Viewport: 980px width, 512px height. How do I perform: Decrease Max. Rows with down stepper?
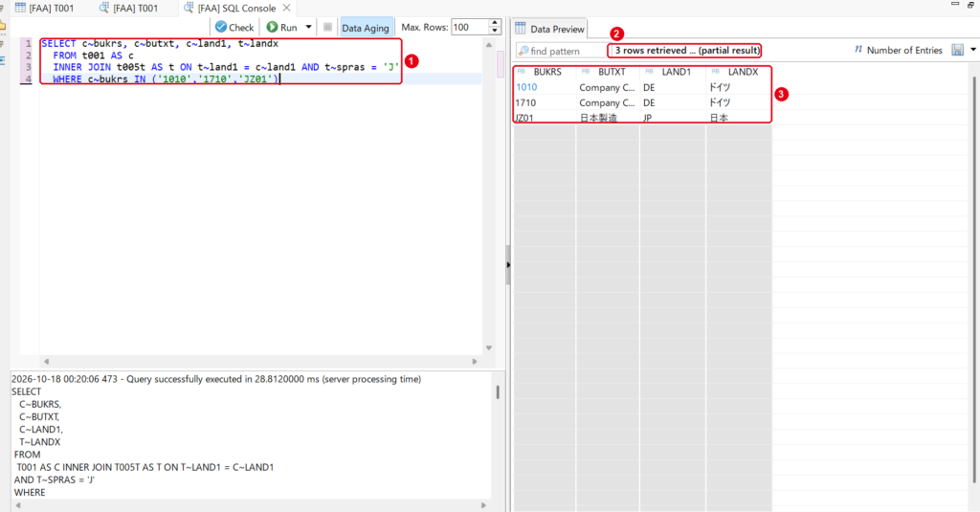coord(495,31)
